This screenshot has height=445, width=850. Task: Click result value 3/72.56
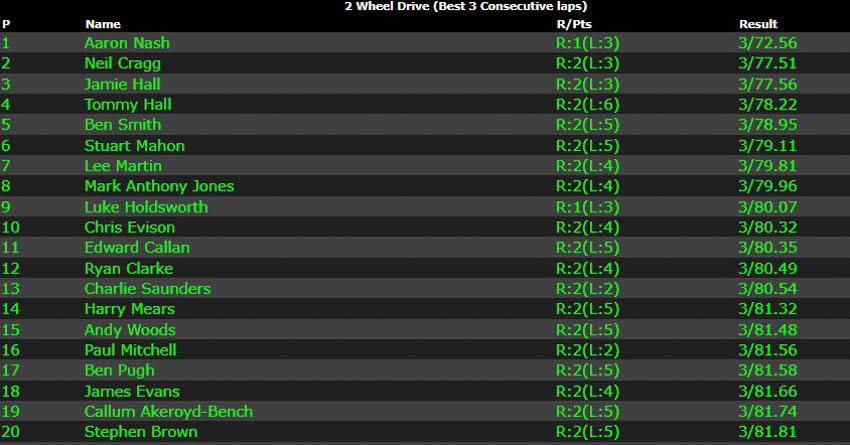767,43
